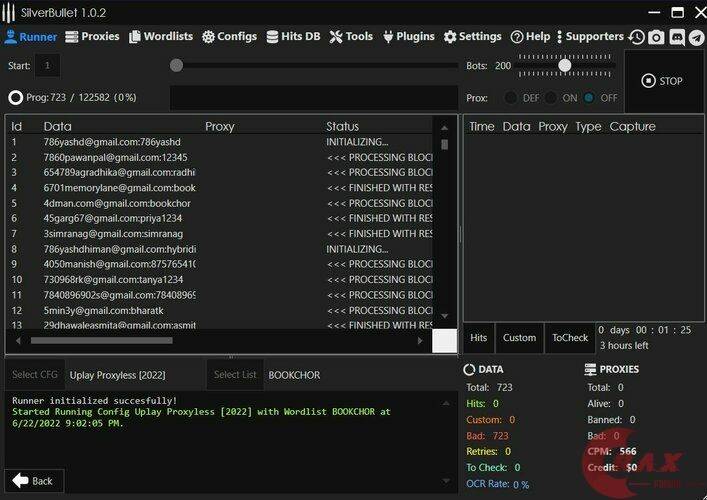Select the OFF proxy radio option

589,97
